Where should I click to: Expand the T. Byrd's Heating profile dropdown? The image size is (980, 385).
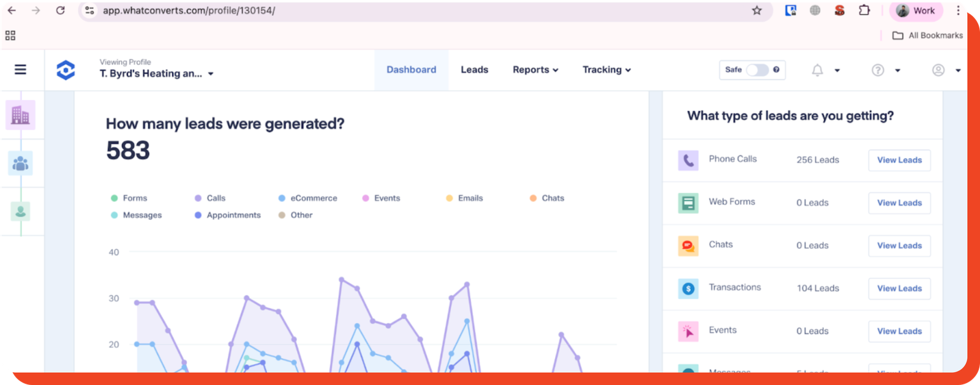pos(157,73)
